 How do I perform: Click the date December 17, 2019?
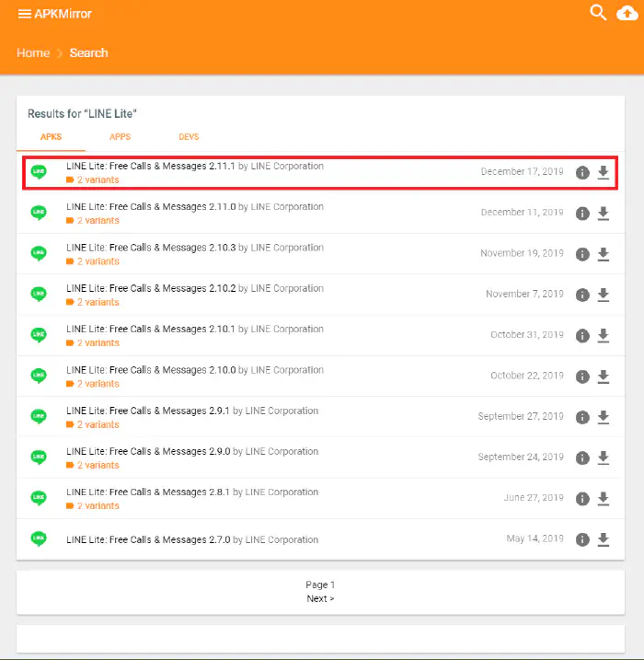pyautogui.click(x=522, y=172)
